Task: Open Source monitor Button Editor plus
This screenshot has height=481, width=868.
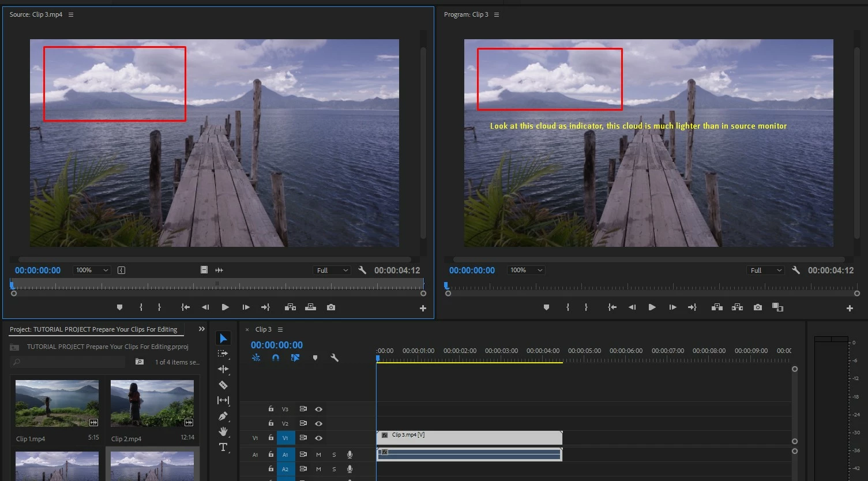Action: tap(423, 309)
